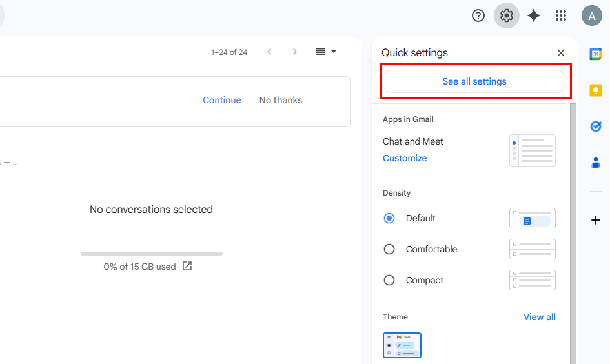
Task: Open the storage manage link icon
Action: coord(187,266)
